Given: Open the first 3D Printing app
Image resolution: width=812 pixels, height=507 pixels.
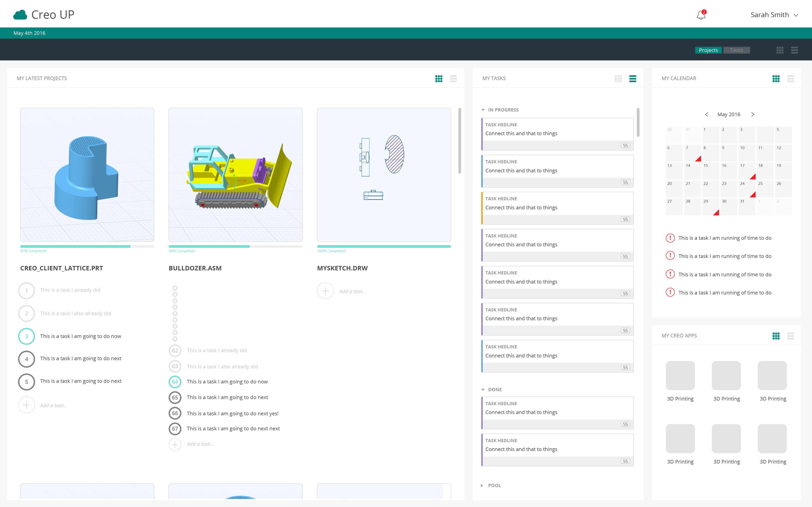Looking at the screenshot, I should (x=680, y=375).
